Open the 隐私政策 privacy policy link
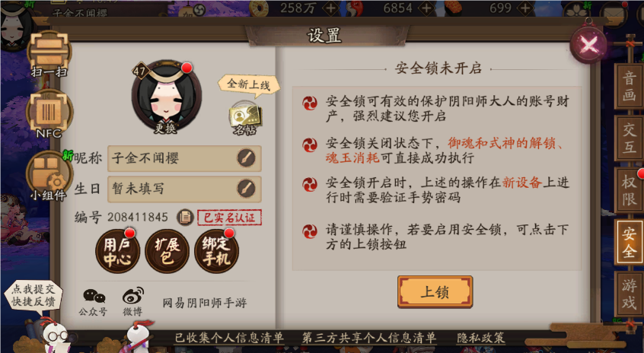Screen dimensions: 644x353 [x=480, y=338]
